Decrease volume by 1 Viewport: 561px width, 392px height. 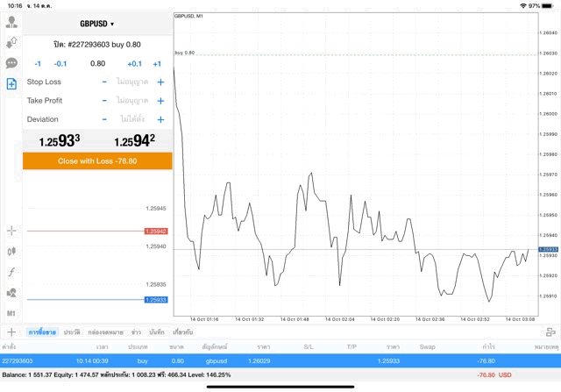[38, 64]
